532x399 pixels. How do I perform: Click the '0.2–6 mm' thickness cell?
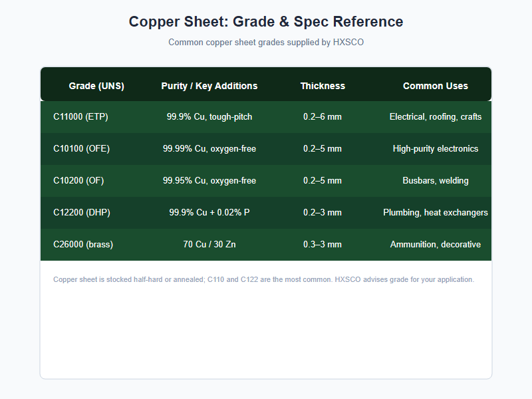pyautogui.click(x=323, y=117)
